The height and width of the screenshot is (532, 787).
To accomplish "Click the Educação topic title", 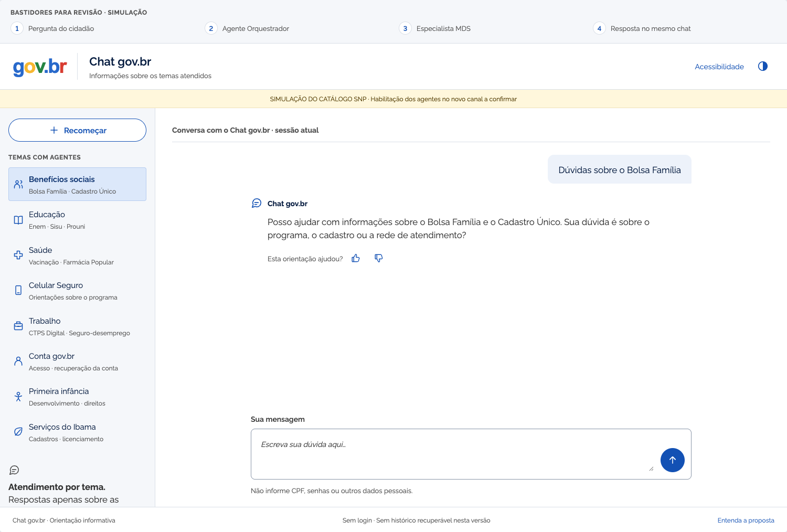I will 47,215.
